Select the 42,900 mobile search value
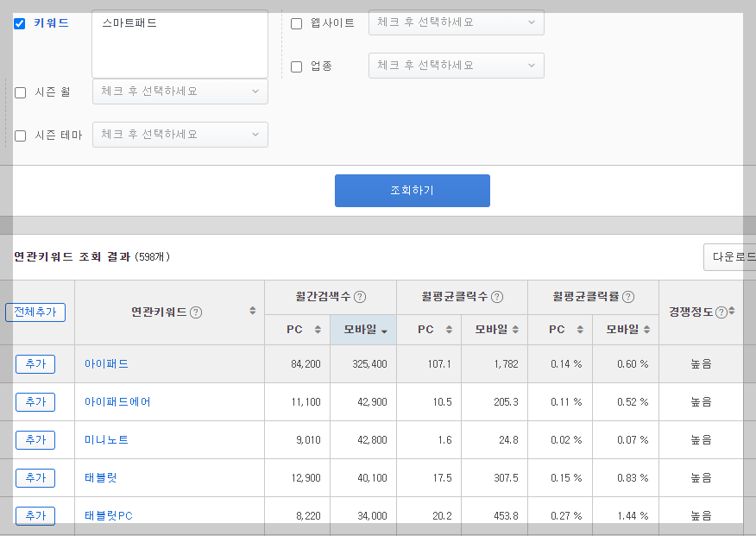The image size is (756, 536). (x=372, y=402)
